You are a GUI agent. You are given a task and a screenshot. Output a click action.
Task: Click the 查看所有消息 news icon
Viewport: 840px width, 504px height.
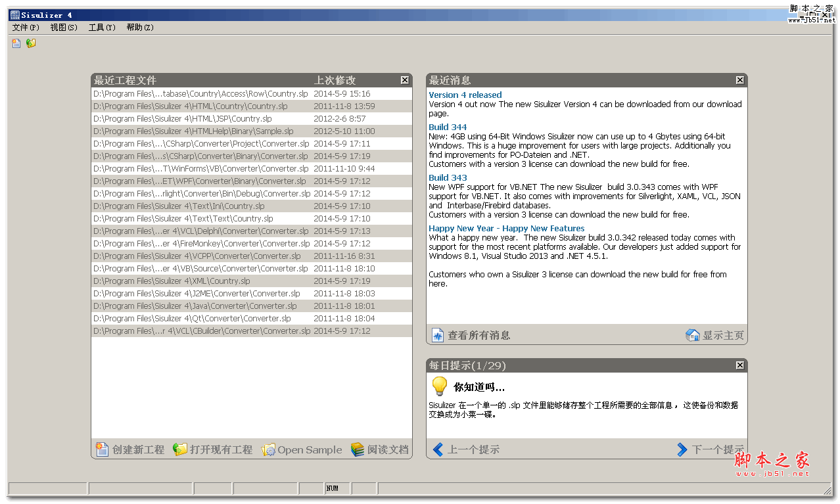tap(438, 335)
